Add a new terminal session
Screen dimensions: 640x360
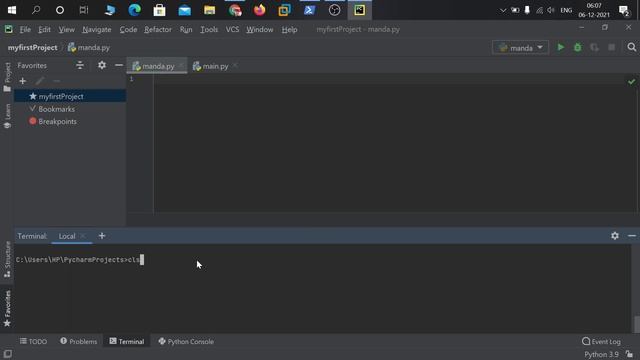[x=102, y=236]
